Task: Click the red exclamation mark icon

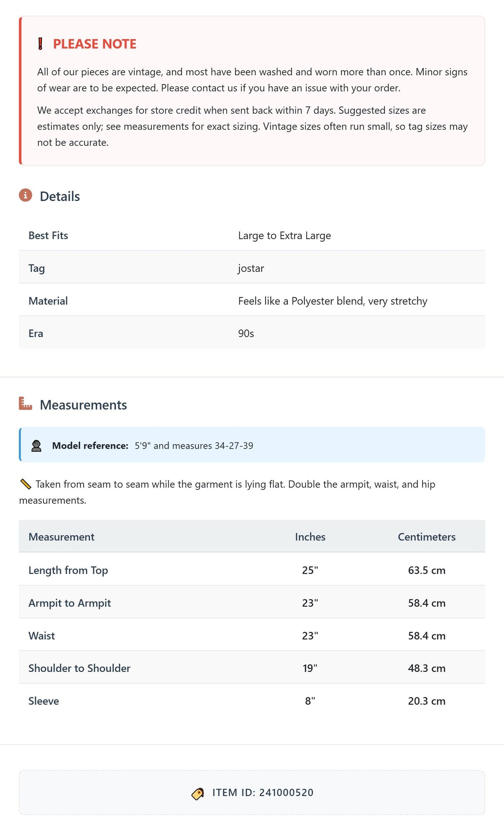Action: click(40, 44)
